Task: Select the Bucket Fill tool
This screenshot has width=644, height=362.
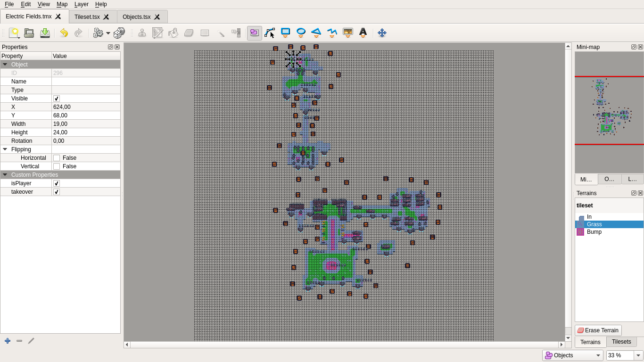Action: click(x=173, y=33)
